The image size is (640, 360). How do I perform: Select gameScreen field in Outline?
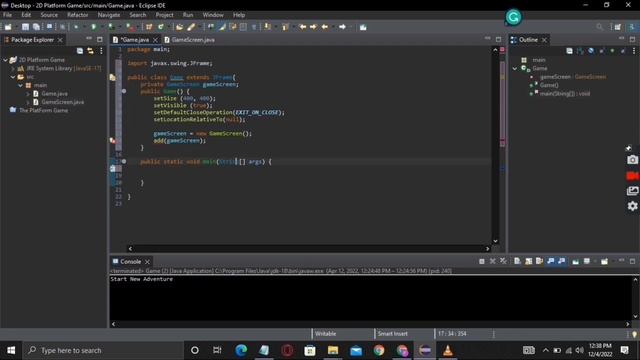click(573, 77)
